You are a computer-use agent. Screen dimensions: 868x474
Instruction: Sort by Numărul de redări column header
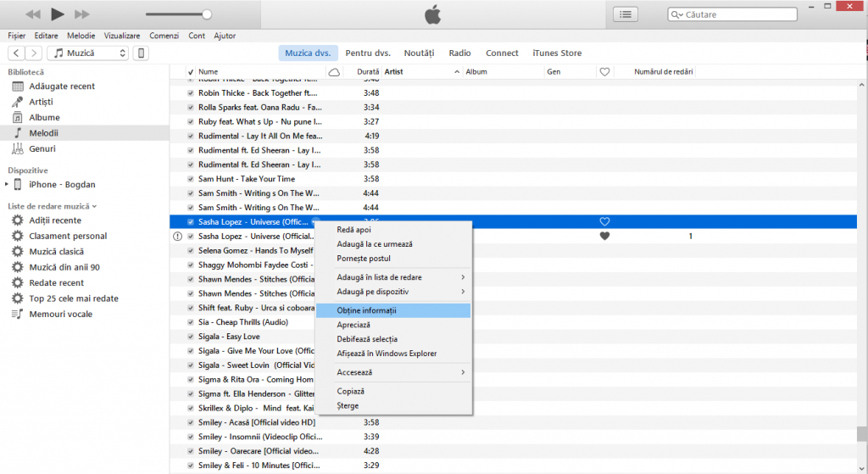point(663,71)
